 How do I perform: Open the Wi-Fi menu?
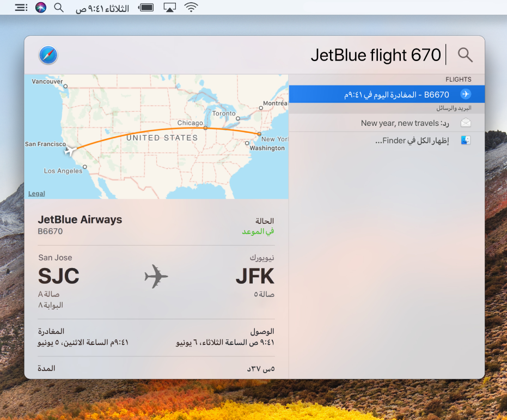(191, 7)
